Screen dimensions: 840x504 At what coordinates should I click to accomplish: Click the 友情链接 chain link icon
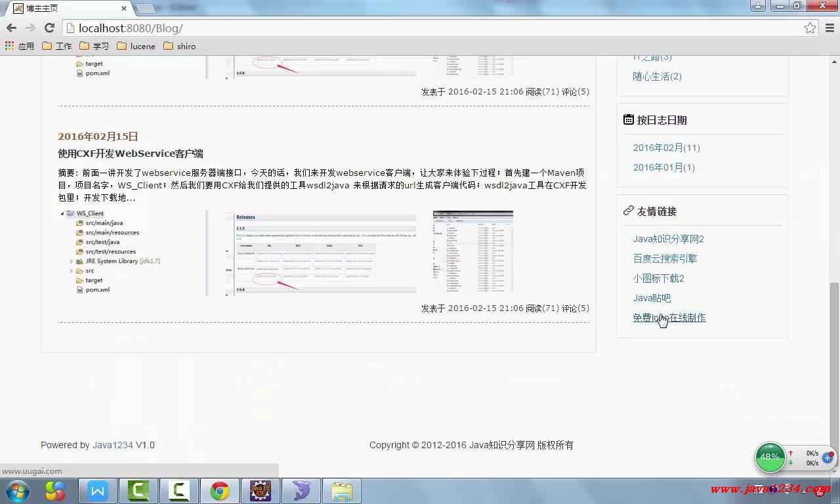pos(628,211)
